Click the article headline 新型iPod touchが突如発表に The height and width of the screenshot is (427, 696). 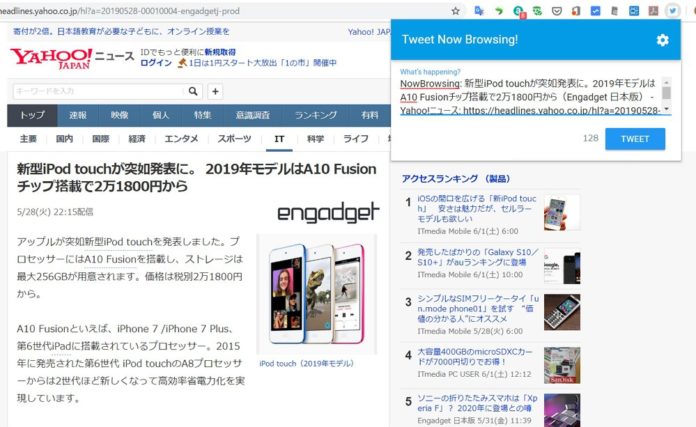[197, 177]
